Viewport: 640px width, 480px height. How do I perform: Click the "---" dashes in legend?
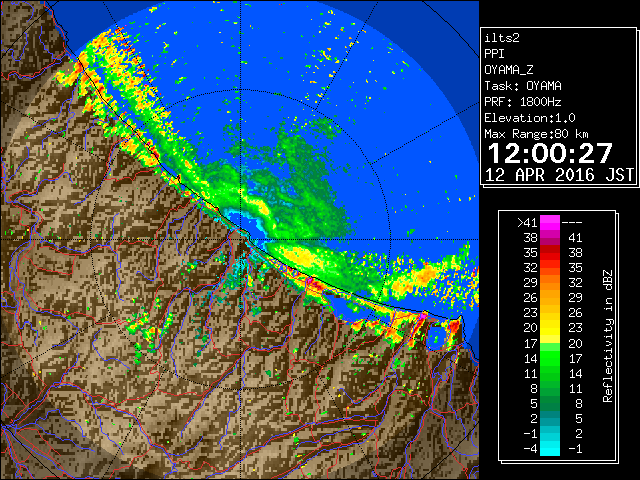[x=572, y=223]
